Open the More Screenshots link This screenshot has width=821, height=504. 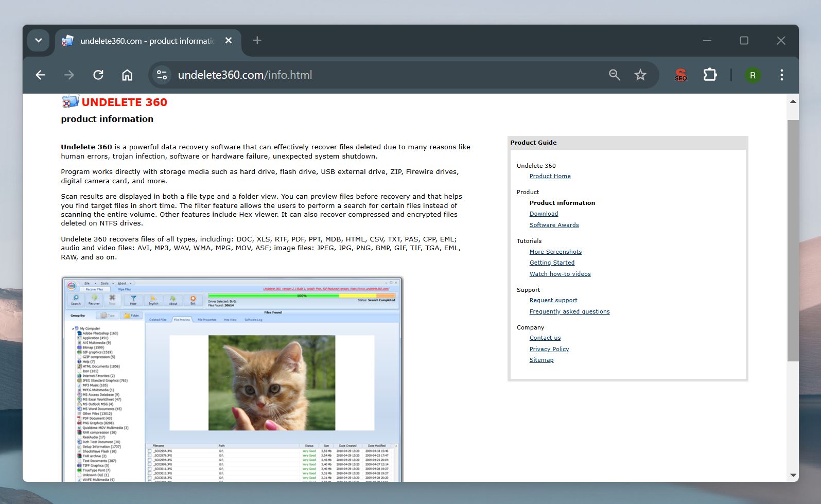tap(555, 252)
